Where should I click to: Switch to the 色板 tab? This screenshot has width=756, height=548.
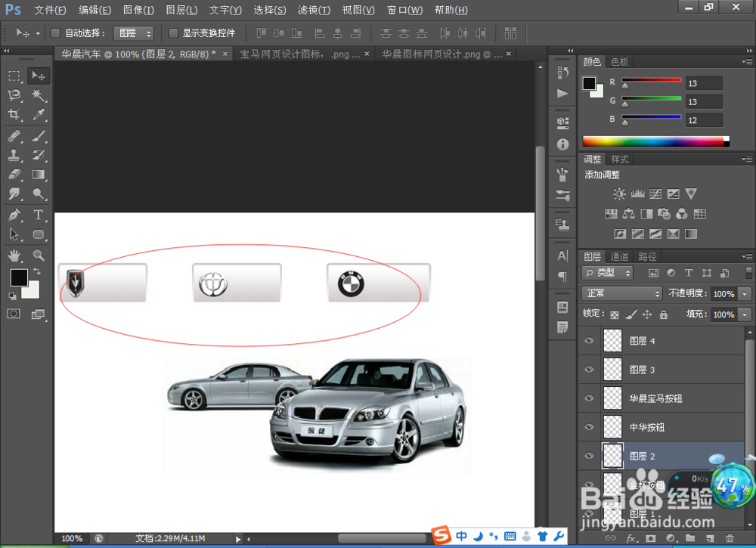tap(619, 62)
